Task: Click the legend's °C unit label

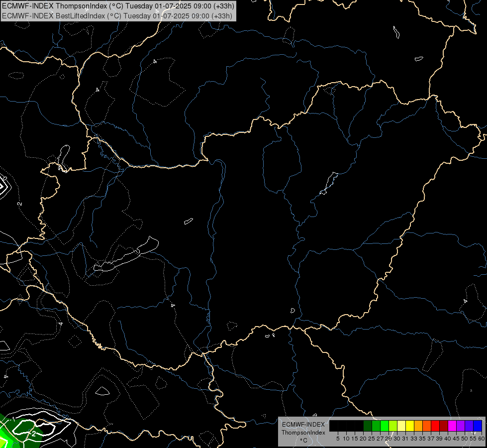Action: [x=303, y=440]
